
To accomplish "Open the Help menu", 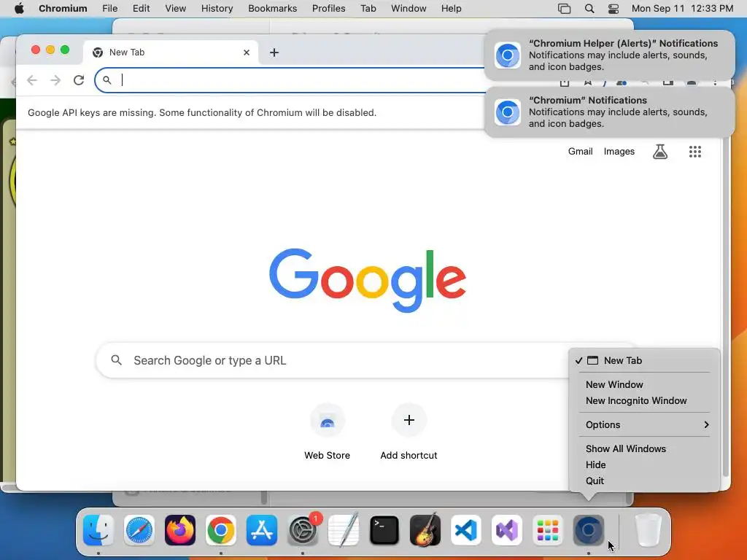I will pos(451,9).
